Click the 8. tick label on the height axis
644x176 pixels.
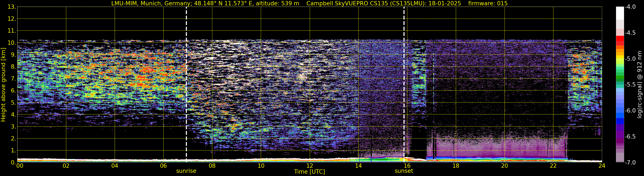click(13, 67)
